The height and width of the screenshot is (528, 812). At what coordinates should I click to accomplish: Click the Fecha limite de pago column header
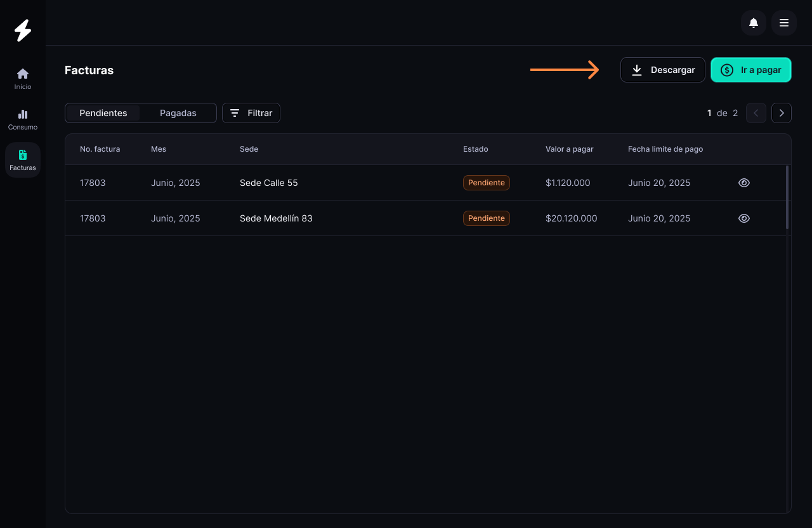tap(665, 149)
